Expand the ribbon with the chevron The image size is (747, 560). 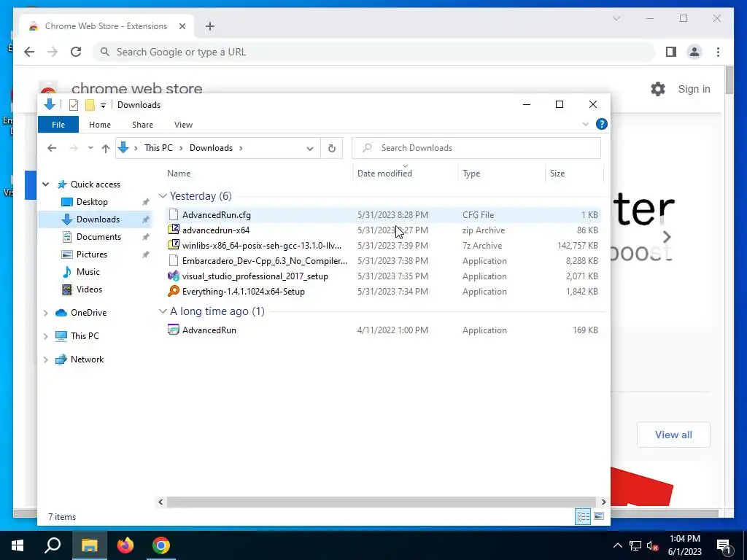point(586,124)
